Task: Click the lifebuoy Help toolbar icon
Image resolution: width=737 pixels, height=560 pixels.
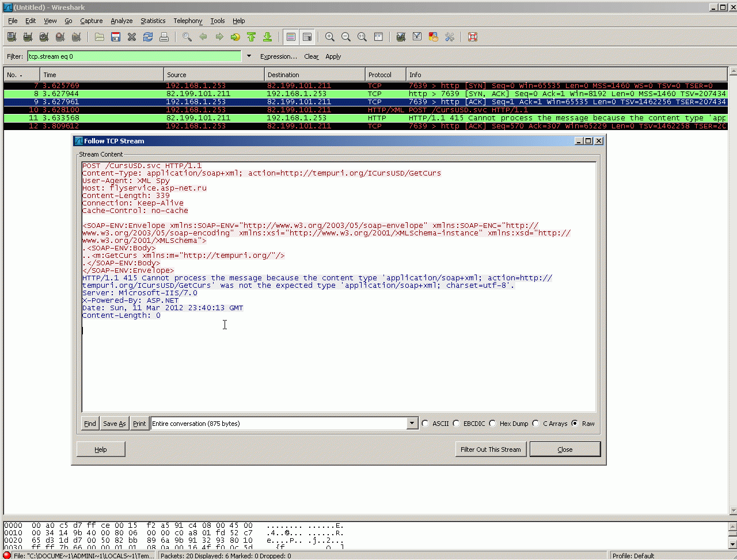Action: [x=473, y=37]
